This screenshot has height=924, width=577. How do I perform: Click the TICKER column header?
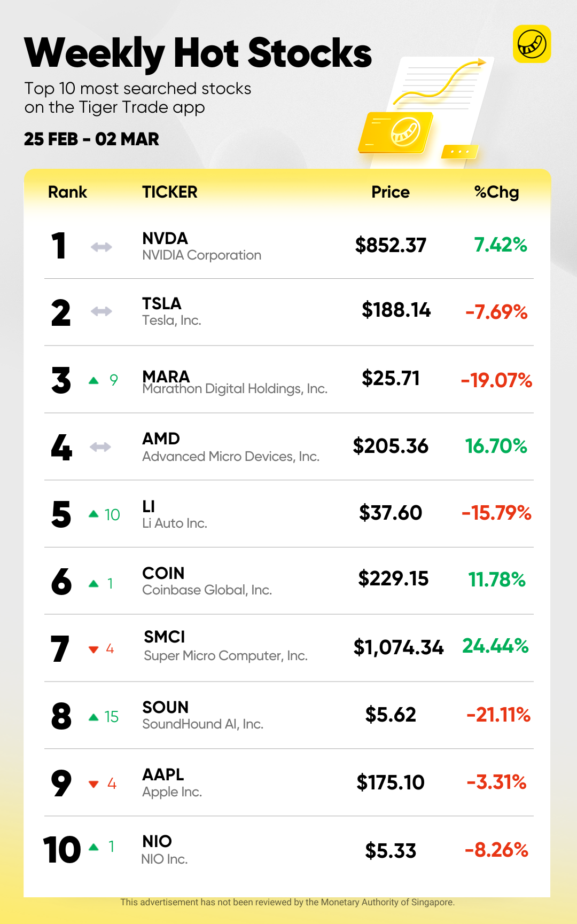click(x=169, y=192)
